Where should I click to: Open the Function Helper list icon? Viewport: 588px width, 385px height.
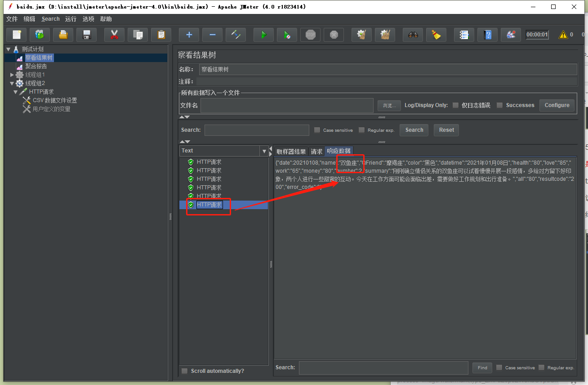(x=464, y=35)
